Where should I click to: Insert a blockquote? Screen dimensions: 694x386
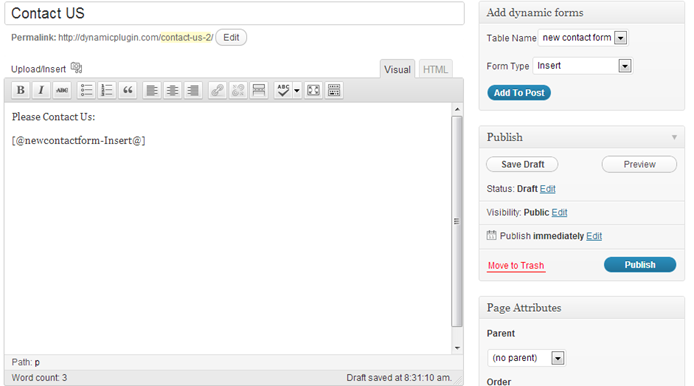click(x=128, y=90)
